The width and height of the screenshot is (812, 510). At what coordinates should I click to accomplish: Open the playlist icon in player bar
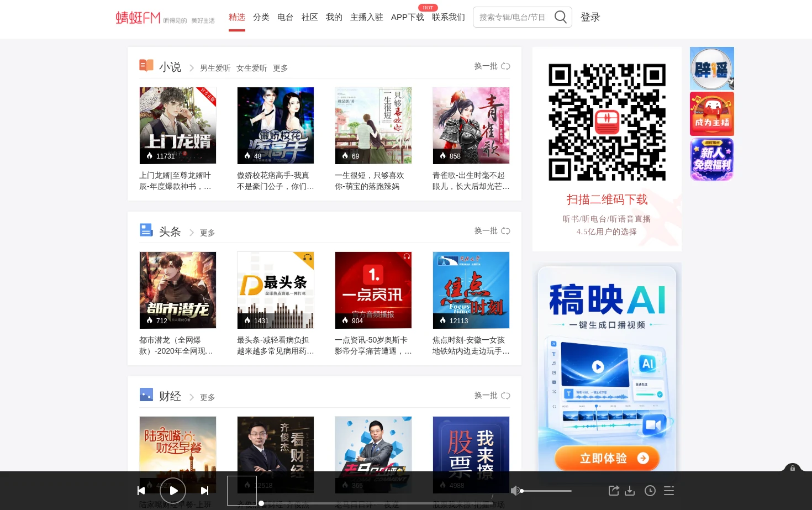(669, 491)
